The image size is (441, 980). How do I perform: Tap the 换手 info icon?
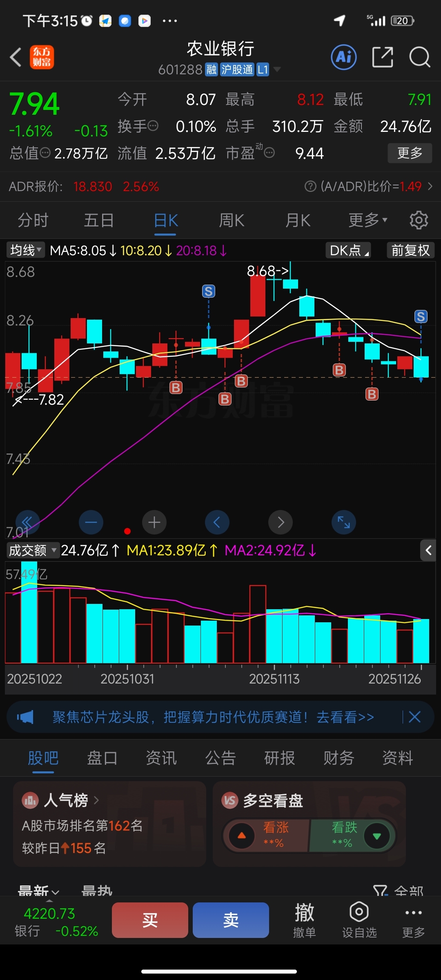coord(153,126)
